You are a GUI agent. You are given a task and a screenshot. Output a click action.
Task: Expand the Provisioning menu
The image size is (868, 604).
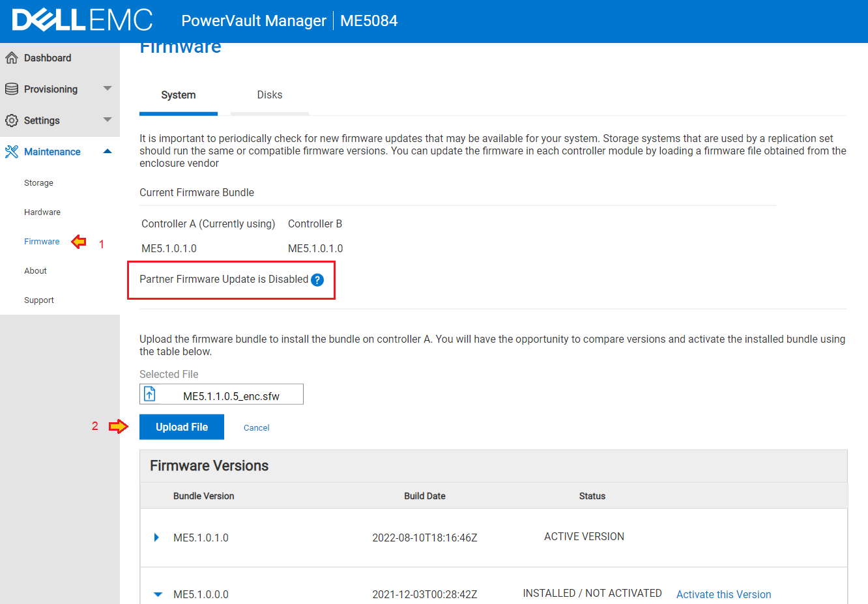point(107,89)
